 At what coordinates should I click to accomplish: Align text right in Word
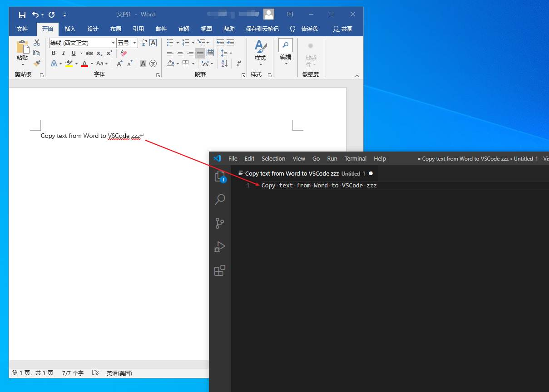pos(190,53)
